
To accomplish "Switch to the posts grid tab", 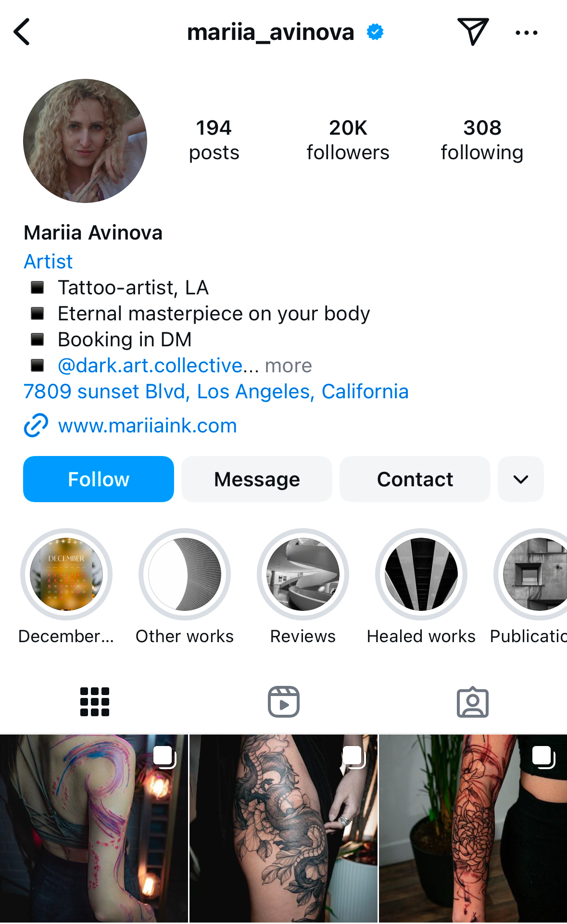I will pos(95,702).
